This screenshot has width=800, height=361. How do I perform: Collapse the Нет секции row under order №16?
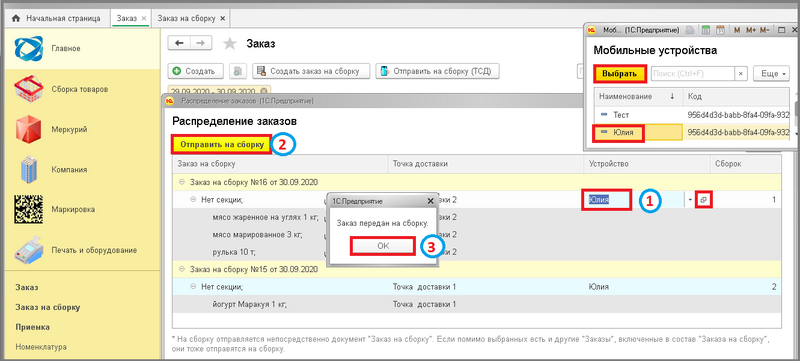point(193,200)
